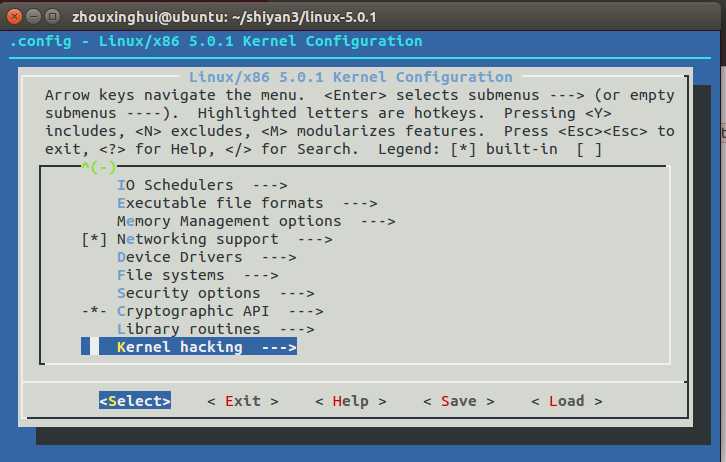Click the dialog title Linux/x86 5.0.1 Kernel Configuration
The width and height of the screenshot is (726, 462).
coord(350,77)
